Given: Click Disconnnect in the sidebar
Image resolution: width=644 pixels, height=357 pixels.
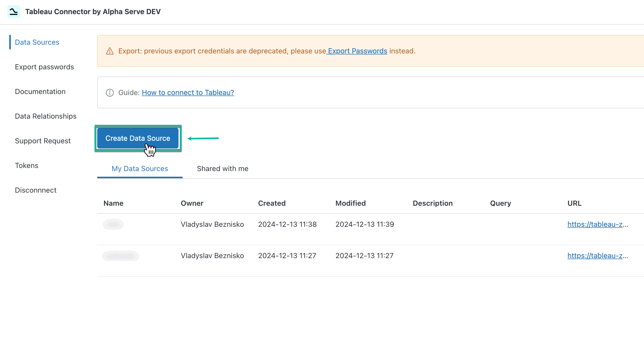Looking at the screenshot, I should [36, 190].
